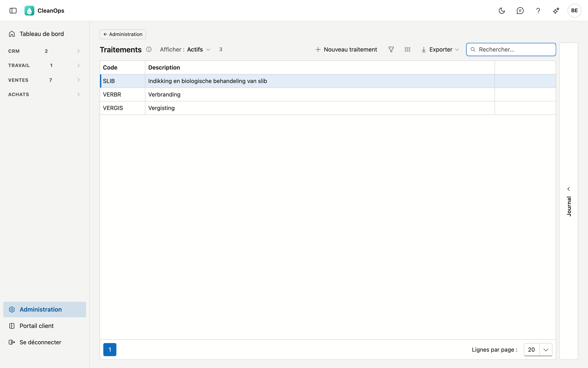This screenshot has height=368, width=588.
Task: Open Lignes par page dropdown
Action: coord(538,350)
